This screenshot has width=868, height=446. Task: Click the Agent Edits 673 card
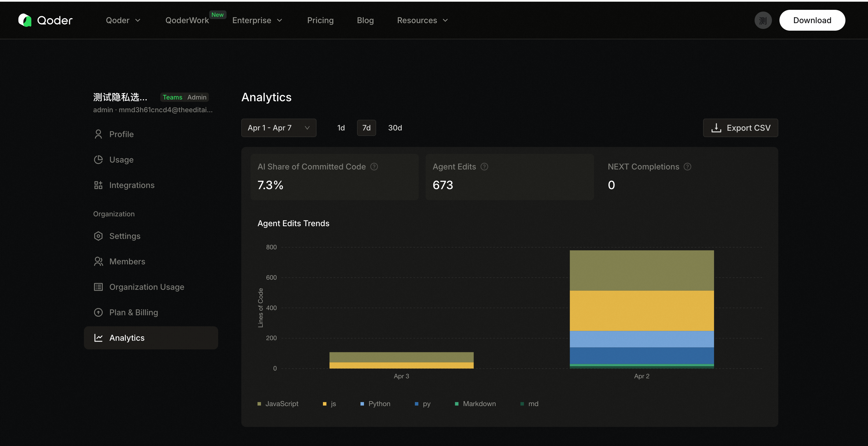point(510,177)
